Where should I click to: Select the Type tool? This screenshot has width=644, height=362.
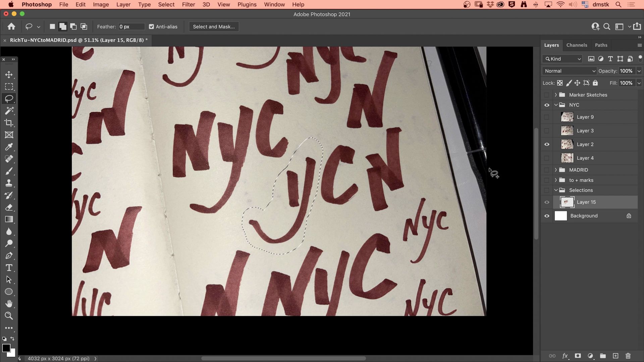[x=9, y=267]
